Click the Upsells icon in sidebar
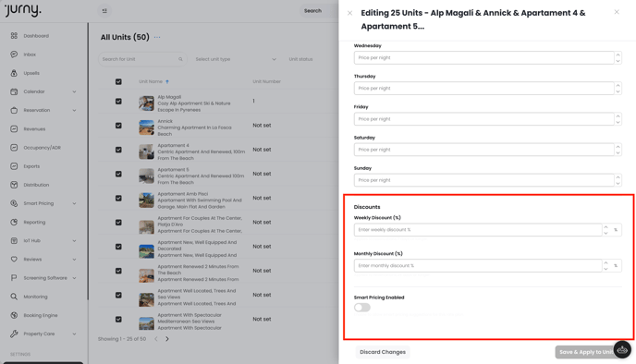Image resolution: width=636 pixels, height=364 pixels. pos(14,73)
